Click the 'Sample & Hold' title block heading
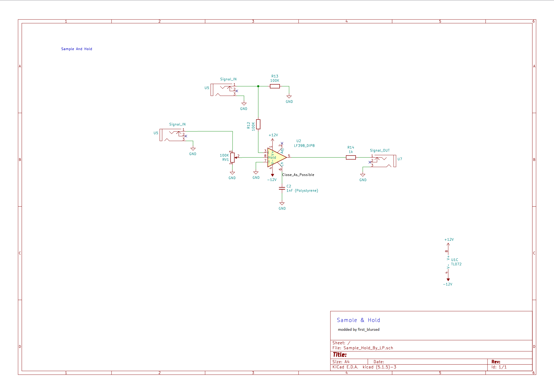The width and height of the screenshot is (554, 392). [x=358, y=320]
